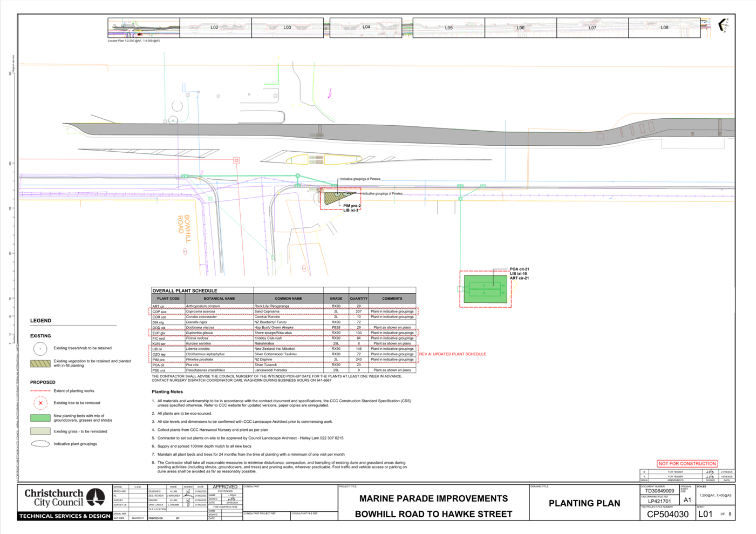Click the REV A updated plant schedule note
The width and height of the screenshot is (756, 534).
(452, 354)
